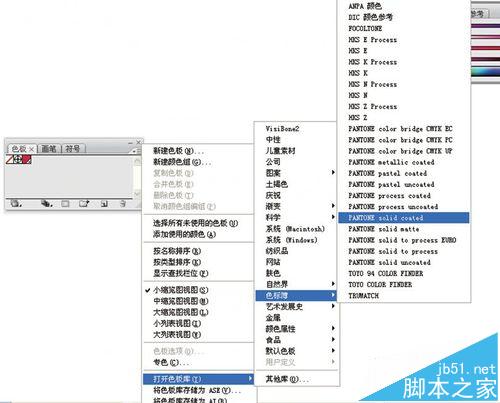This screenshot has width=500, height=403.
Task: Open 系统 (Windows) library
Action: [x=291, y=240]
